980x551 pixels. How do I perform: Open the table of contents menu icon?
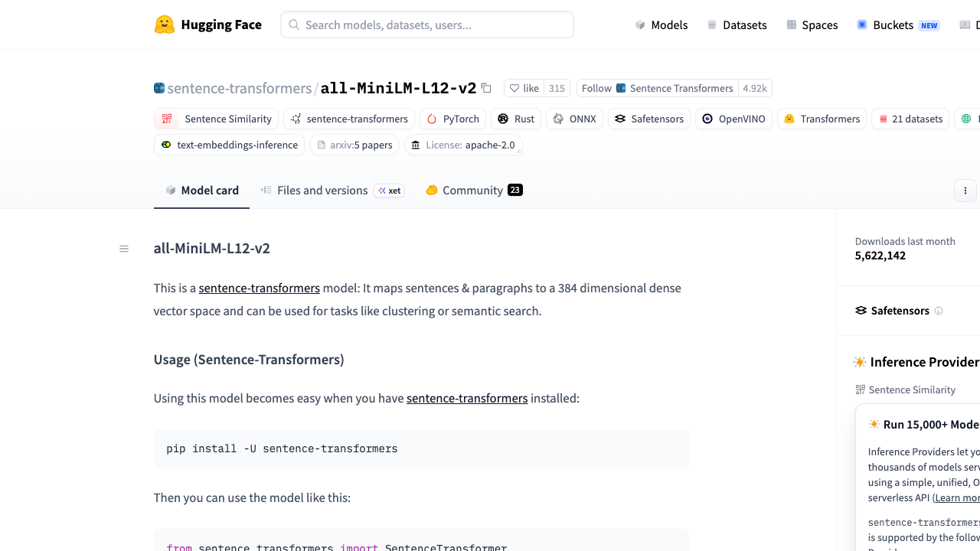(x=124, y=249)
